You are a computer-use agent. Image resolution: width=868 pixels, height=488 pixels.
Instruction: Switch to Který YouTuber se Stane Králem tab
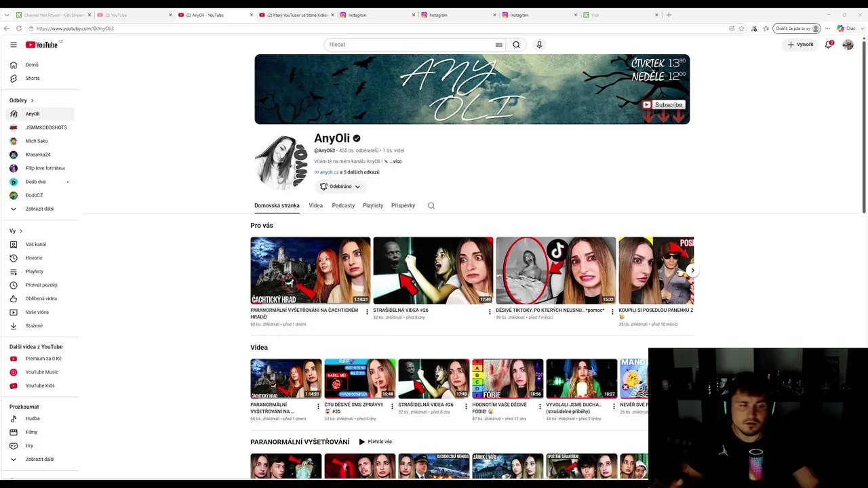296,15
